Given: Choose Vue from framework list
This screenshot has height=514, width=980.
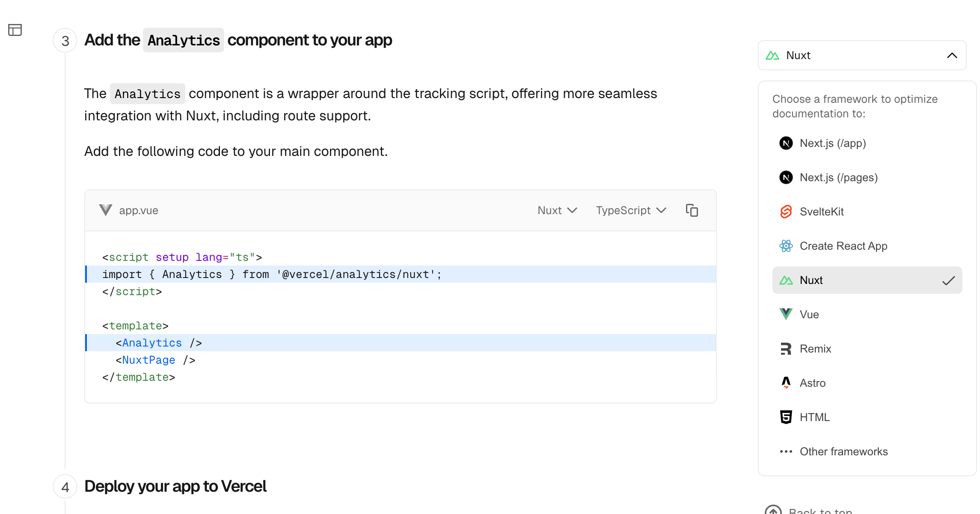Looking at the screenshot, I should [x=809, y=314].
